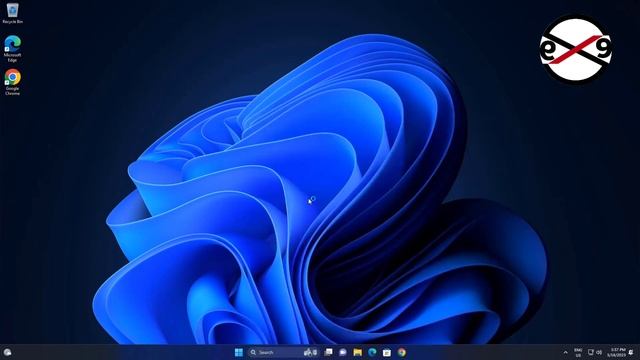The width and height of the screenshot is (640, 360).
Task: Open the network icon in the system tray
Action: pyautogui.click(x=591, y=352)
